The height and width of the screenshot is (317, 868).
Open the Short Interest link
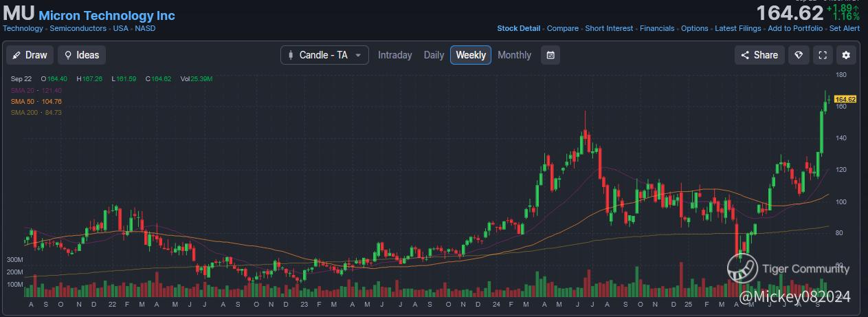(609, 28)
